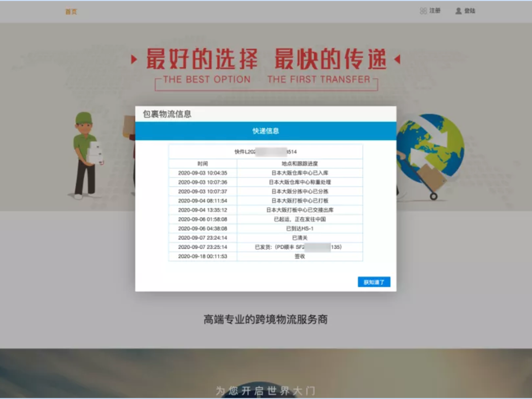This screenshot has width=532, height=399.
Task: Open the 注册 register link
Action: pos(434,11)
